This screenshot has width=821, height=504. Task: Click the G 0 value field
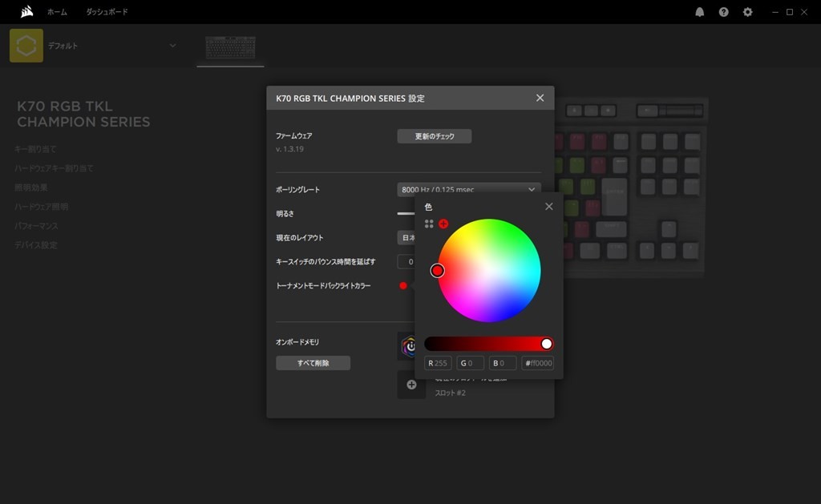pyautogui.click(x=470, y=363)
